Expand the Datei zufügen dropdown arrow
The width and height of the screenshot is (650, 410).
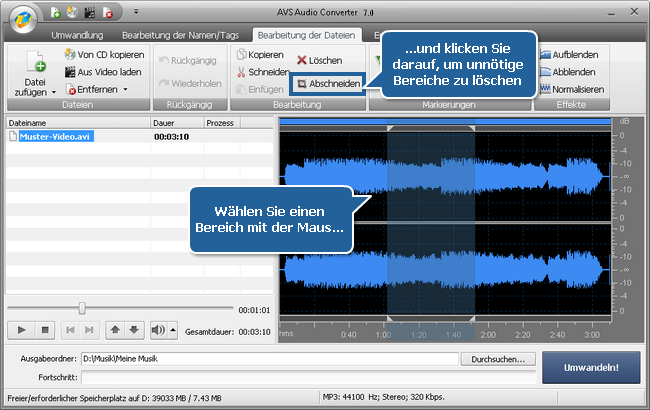[54, 93]
